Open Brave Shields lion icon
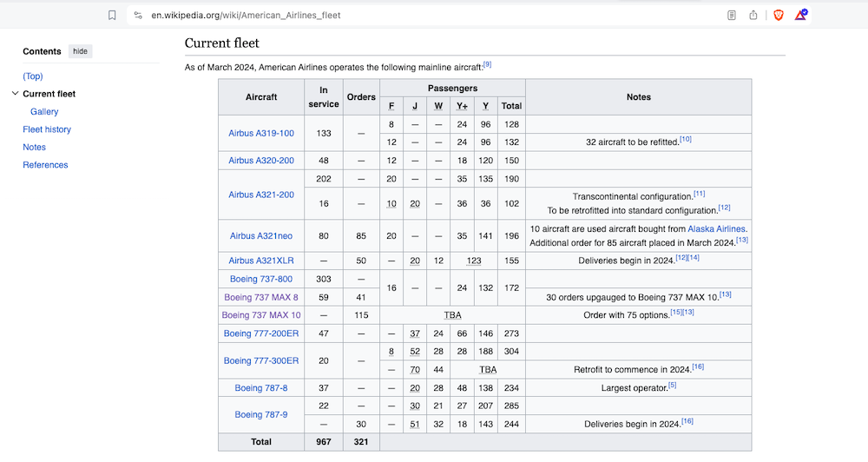868x462 pixels. (779, 16)
